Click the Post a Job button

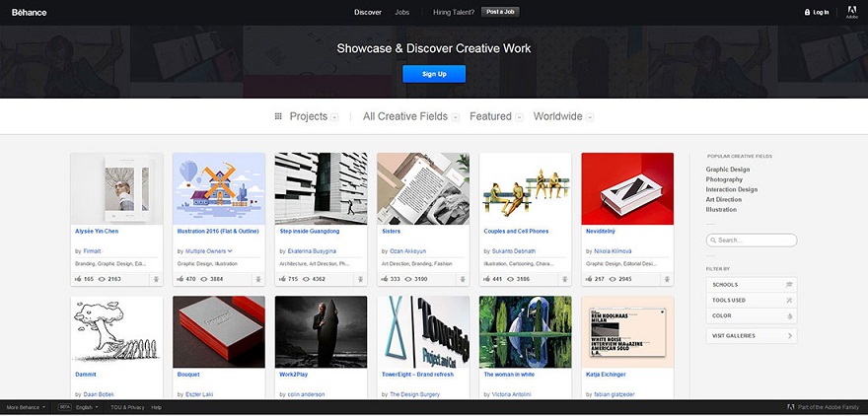coord(500,12)
